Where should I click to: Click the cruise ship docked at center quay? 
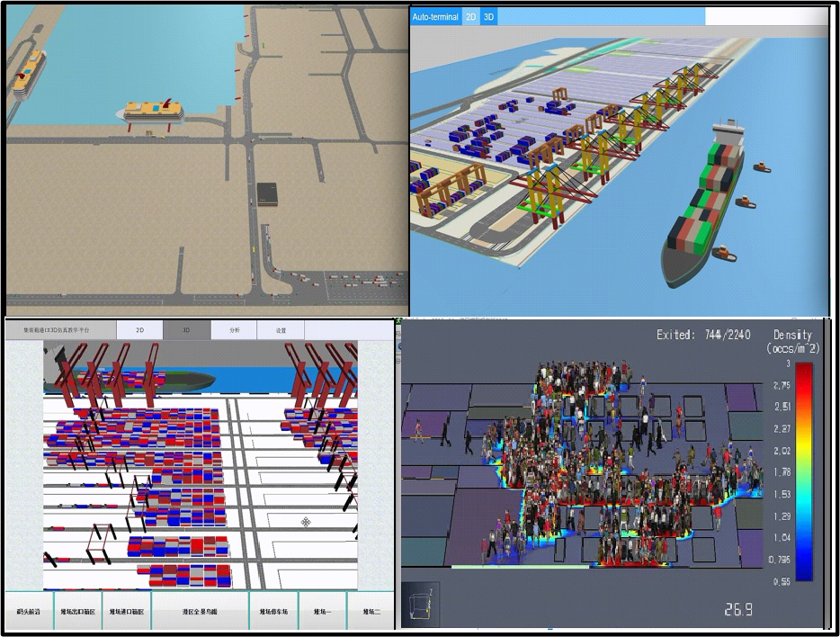[149, 112]
